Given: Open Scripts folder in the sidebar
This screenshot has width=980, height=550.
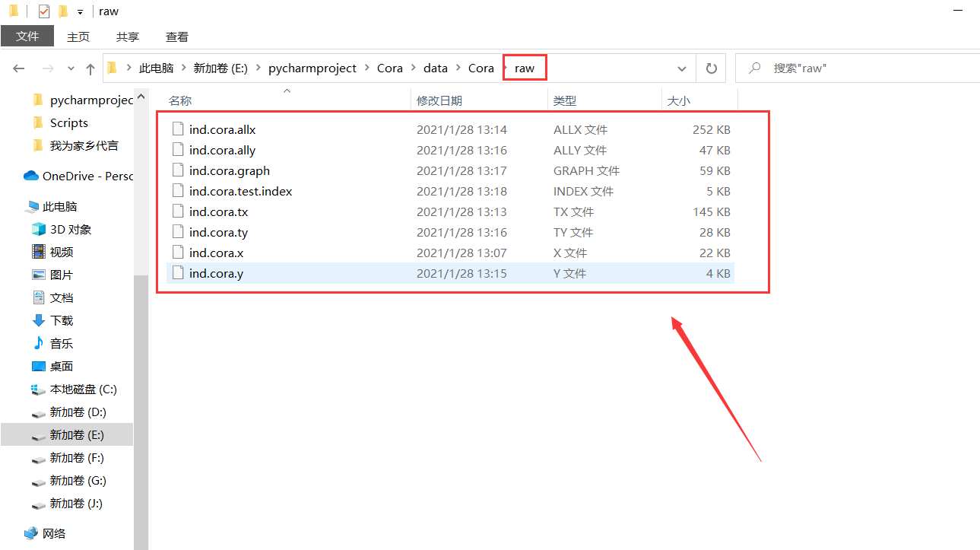Looking at the screenshot, I should [69, 123].
